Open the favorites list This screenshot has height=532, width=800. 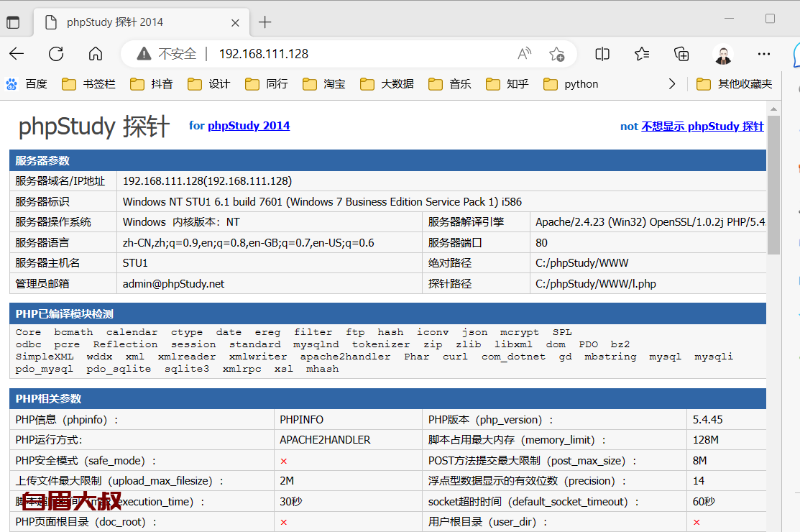(642, 53)
